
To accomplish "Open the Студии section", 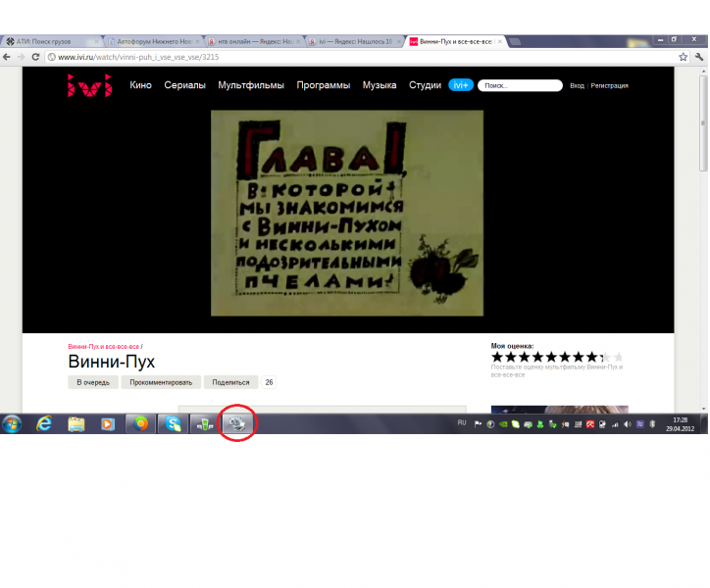I will [x=425, y=85].
